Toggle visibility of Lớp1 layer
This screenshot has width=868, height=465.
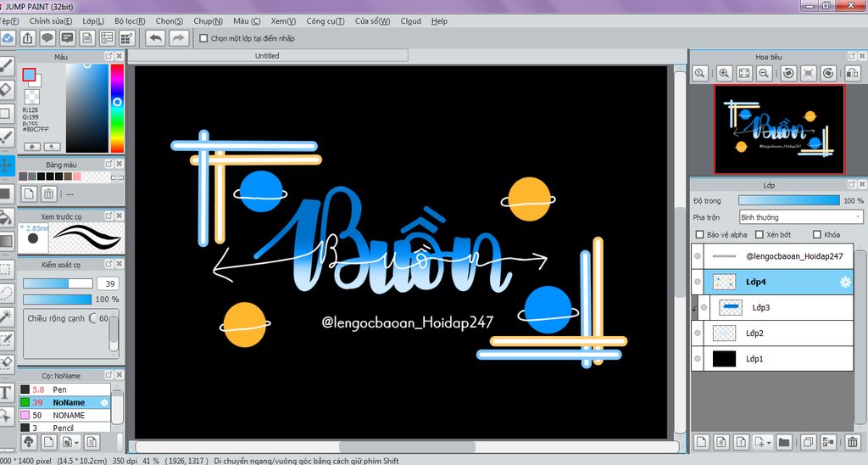click(698, 359)
